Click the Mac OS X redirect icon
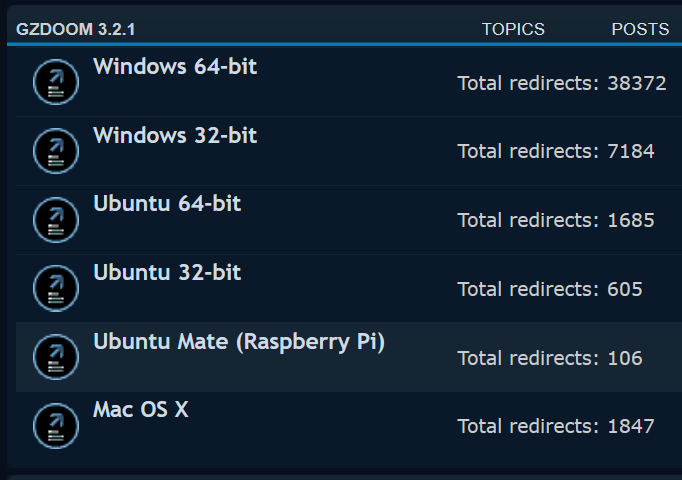The height and width of the screenshot is (480, 682). point(56,426)
